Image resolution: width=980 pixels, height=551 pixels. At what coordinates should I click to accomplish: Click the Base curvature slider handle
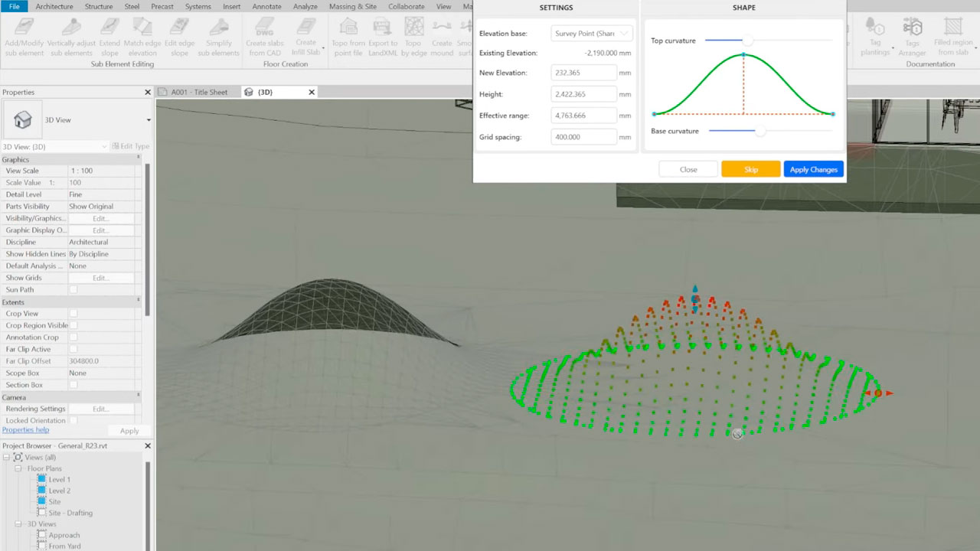click(760, 131)
